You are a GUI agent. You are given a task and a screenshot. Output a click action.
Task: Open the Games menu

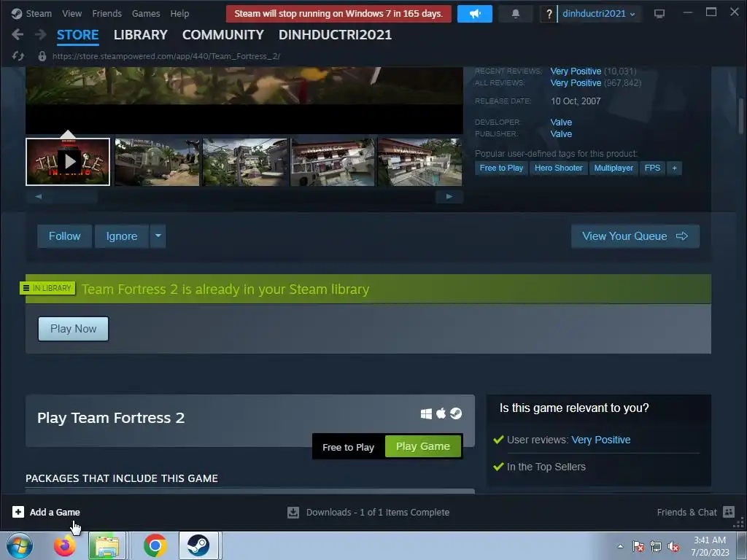click(146, 13)
